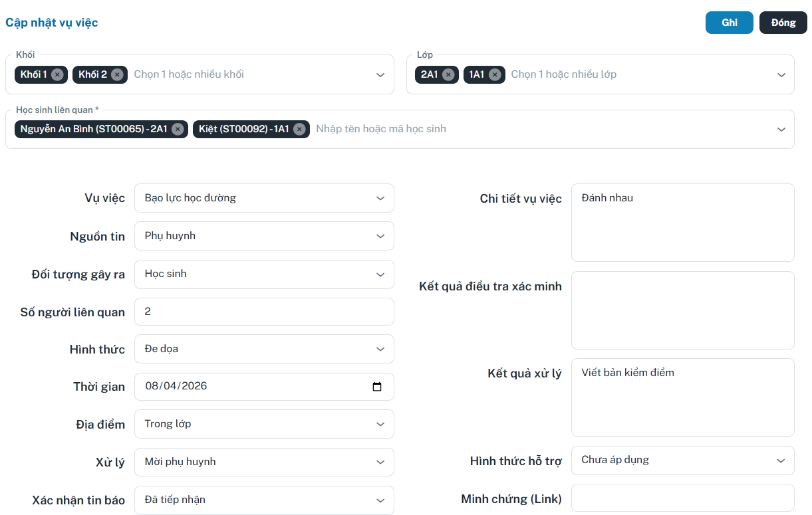Focus the Số người liên quan field

pyautogui.click(x=264, y=312)
